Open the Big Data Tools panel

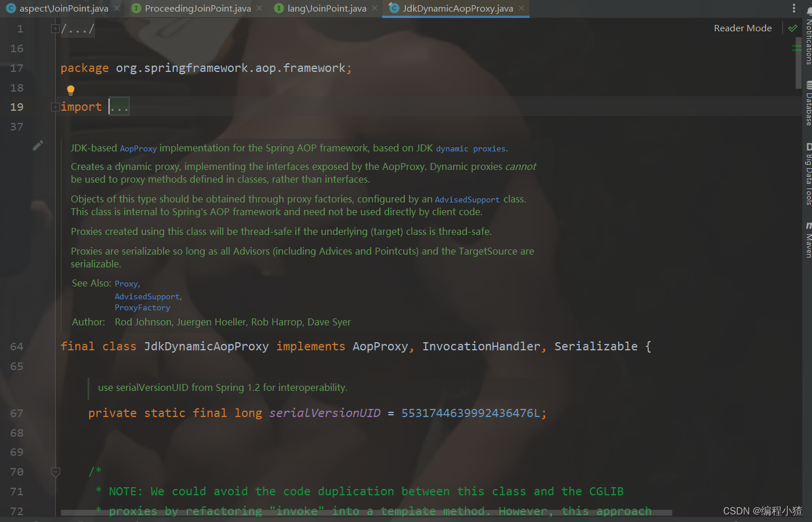[808, 174]
